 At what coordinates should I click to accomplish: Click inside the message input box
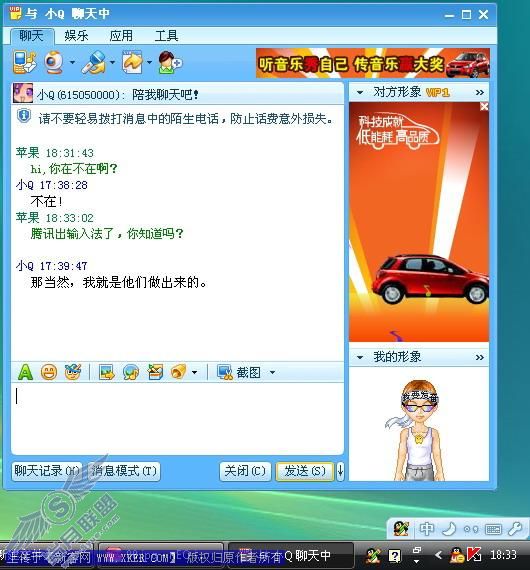click(177, 418)
